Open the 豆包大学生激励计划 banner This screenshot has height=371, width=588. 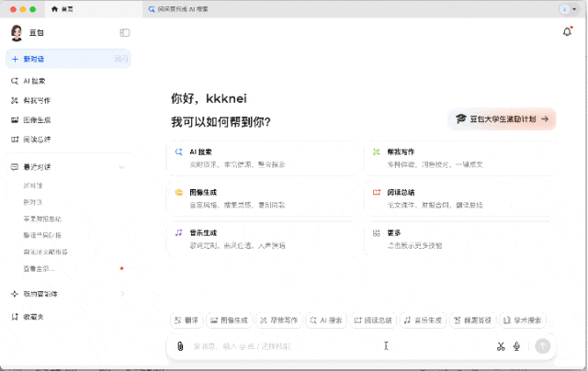[502, 119]
